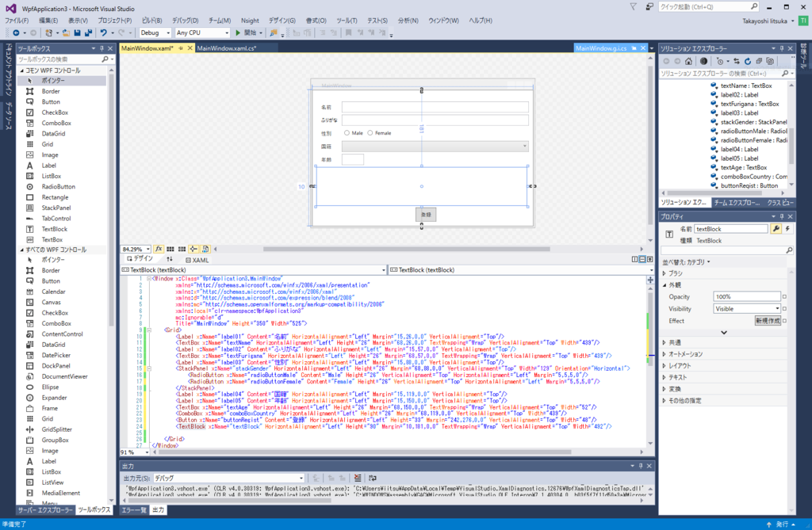Select DatePicker in toolbox list

(x=56, y=355)
